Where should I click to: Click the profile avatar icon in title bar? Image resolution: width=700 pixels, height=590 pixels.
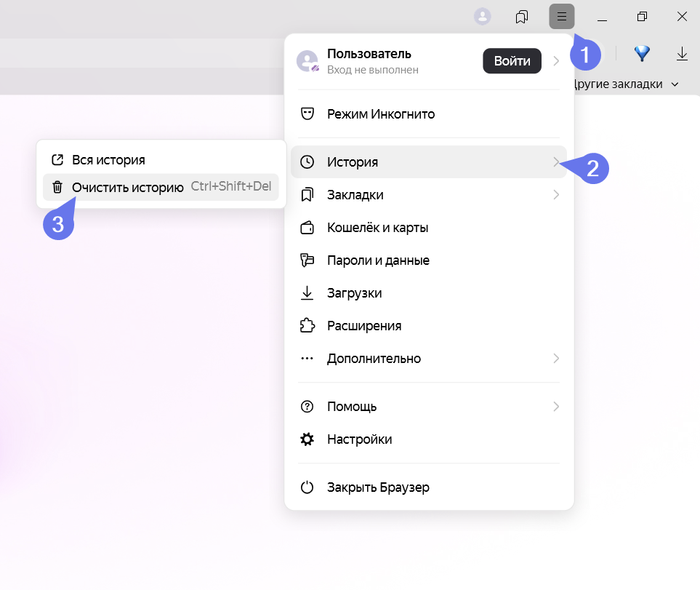[x=482, y=17]
